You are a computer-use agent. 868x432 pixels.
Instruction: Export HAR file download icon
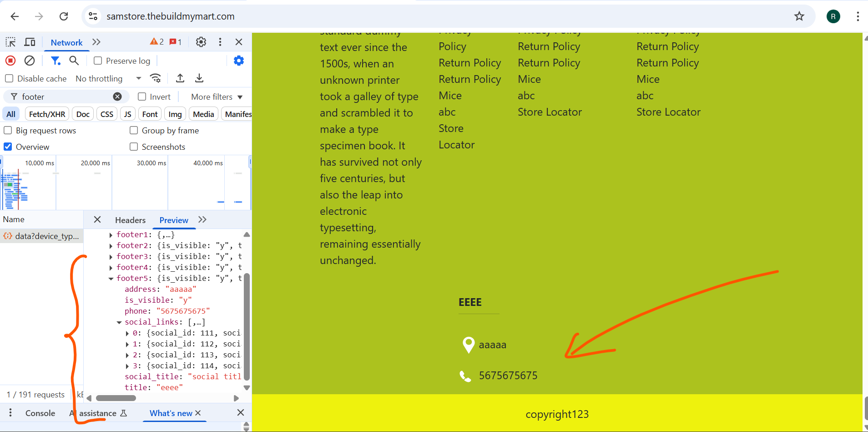(x=199, y=78)
